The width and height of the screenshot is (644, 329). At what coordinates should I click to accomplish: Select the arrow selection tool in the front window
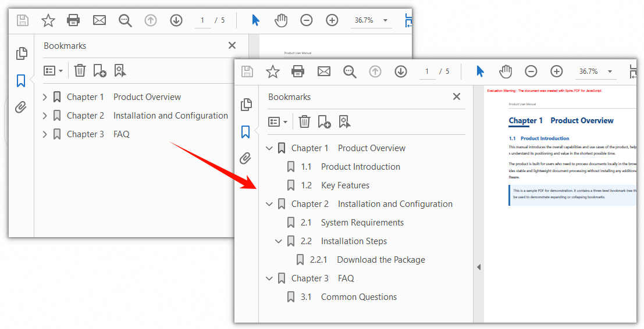tap(480, 71)
